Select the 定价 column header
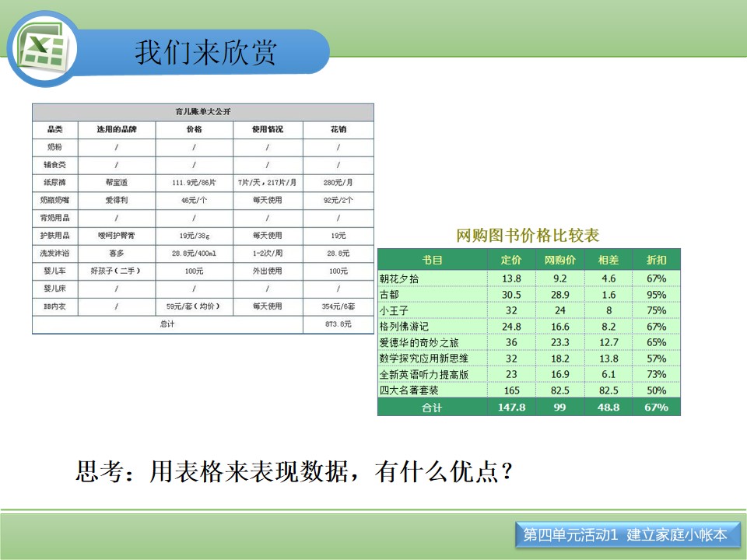This screenshot has width=747, height=560. click(x=511, y=260)
